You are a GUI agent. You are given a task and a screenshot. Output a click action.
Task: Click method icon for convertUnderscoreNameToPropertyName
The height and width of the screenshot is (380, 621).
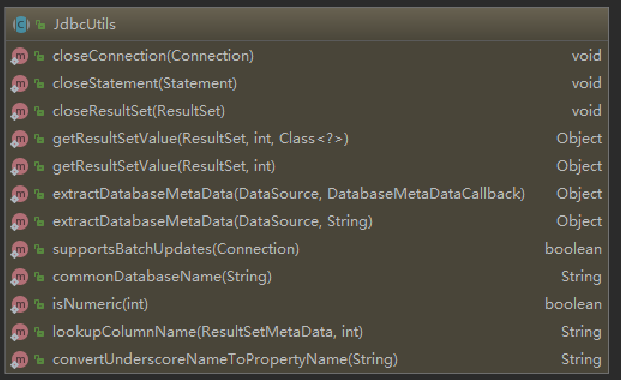click(x=19, y=360)
